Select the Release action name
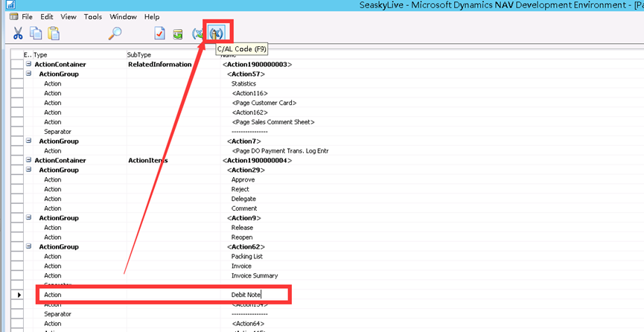Viewport: 644px width, 332px height. [x=242, y=228]
